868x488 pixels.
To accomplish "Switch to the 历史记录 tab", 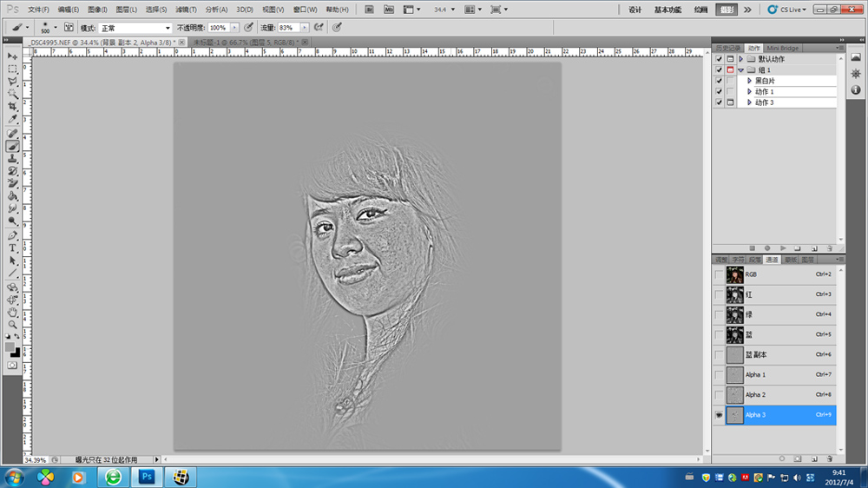I will [728, 48].
